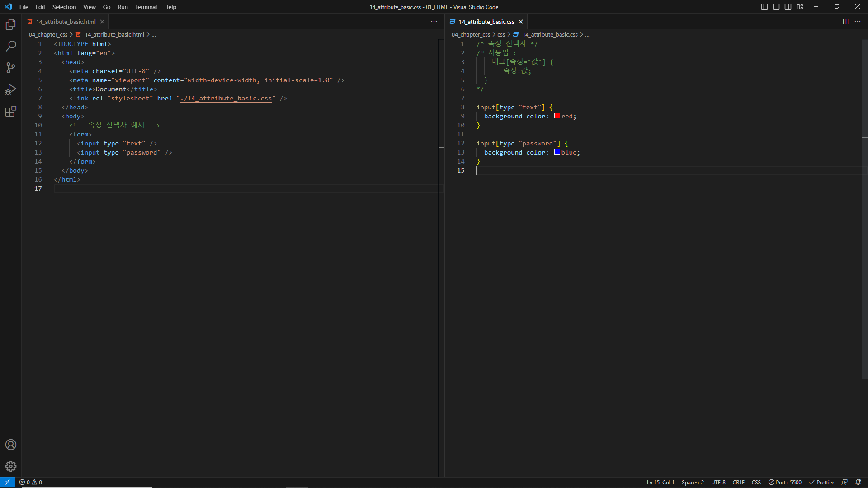The width and height of the screenshot is (868, 488).
Task: Click the red color swatch
Action: [x=557, y=116]
